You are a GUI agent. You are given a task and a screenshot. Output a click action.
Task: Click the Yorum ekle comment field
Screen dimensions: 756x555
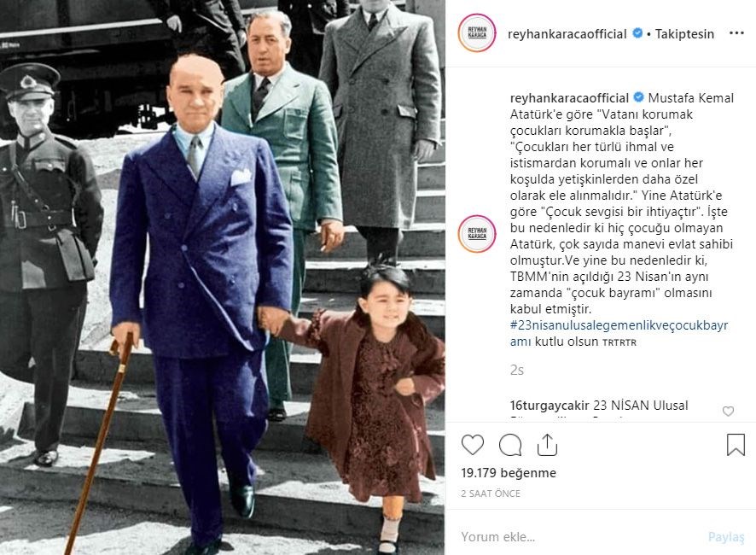[579, 537]
